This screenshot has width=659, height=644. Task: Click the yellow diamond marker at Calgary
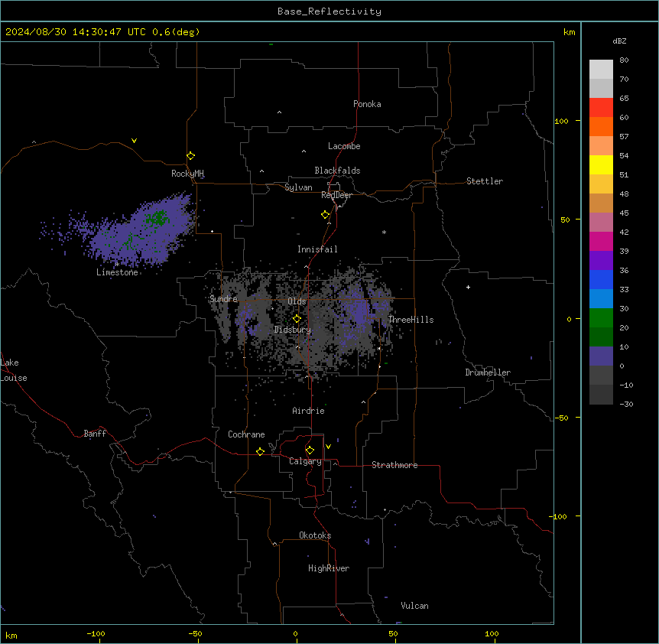pyautogui.click(x=310, y=450)
